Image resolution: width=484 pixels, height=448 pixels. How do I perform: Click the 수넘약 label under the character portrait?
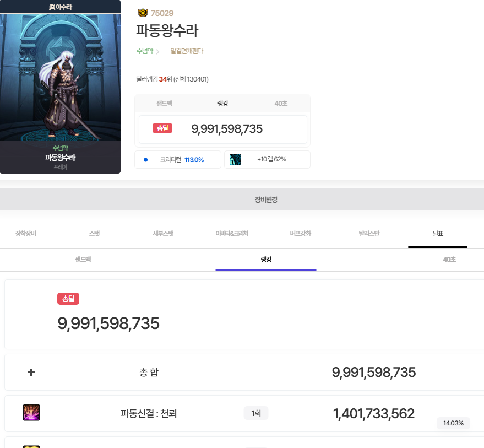(x=60, y=148)
